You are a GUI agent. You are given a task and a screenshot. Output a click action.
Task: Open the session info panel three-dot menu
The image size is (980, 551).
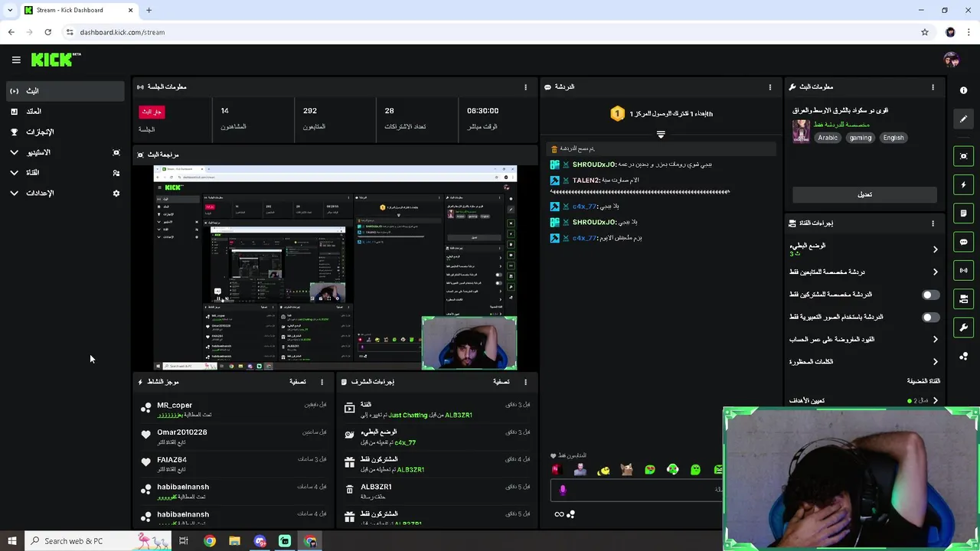[x=525, y=87]
